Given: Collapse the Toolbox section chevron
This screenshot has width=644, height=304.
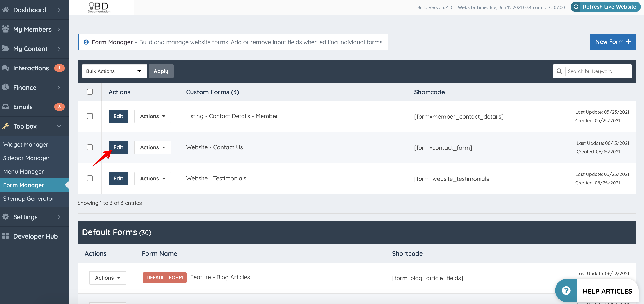Looking at the screenshot, I should pyautogui.click(x=59, y=126).
